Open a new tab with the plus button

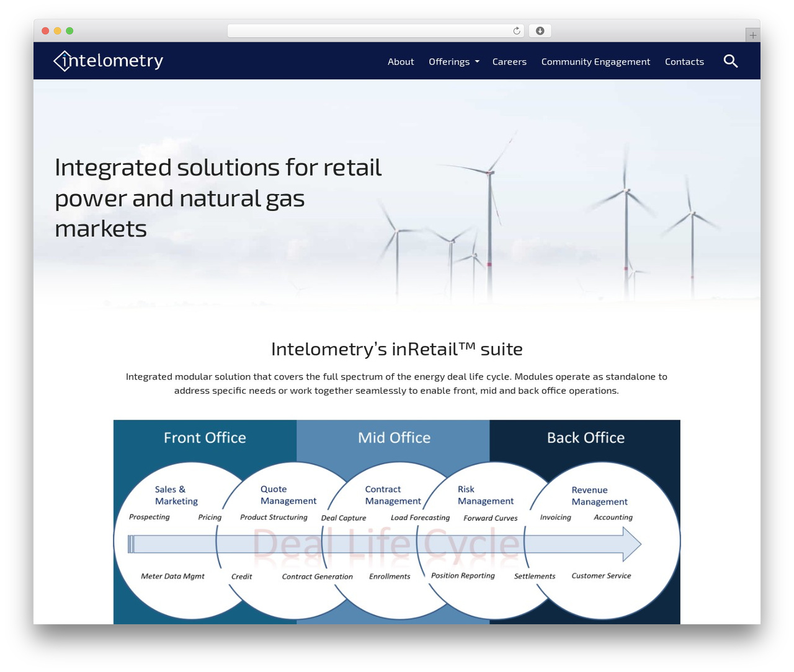752,35
